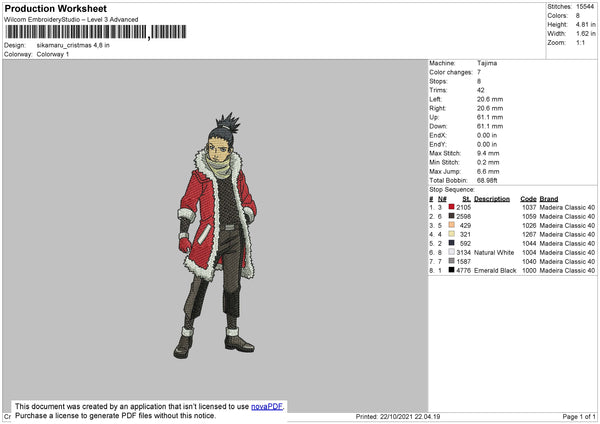Click the Brand column header

pos(549,199)
